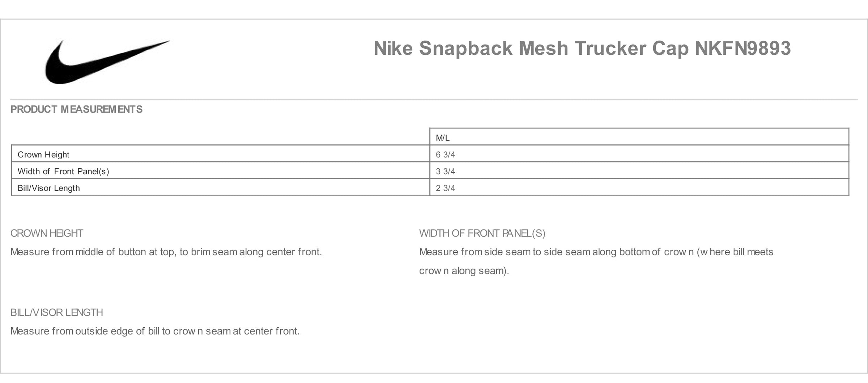This screenshot has width=868, height=383.
Task: Click the horizontal divider below the logo
Action: (x=434, y=99)
